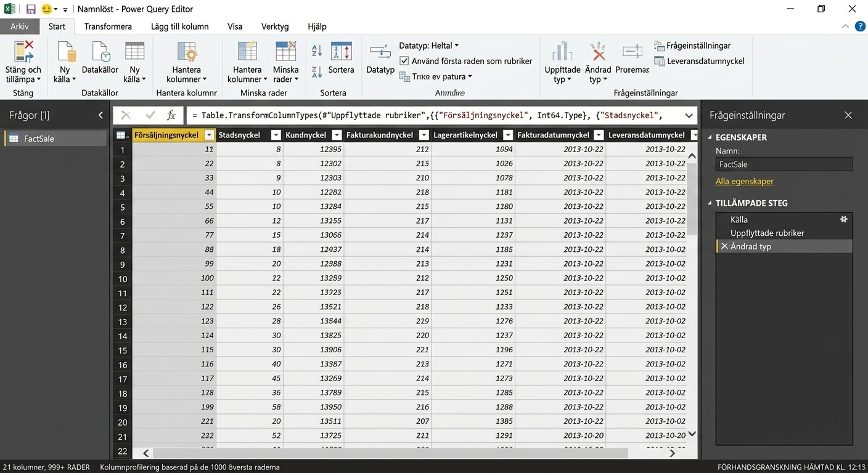The height and width of the screenshot is (473, 868).
Task: Switch to the Visa tab
Action: (x=235, y=26)
